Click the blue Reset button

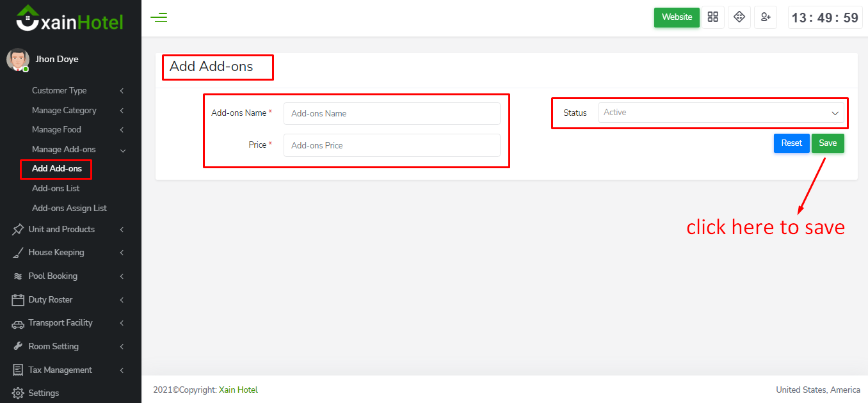tap(791, 143)
